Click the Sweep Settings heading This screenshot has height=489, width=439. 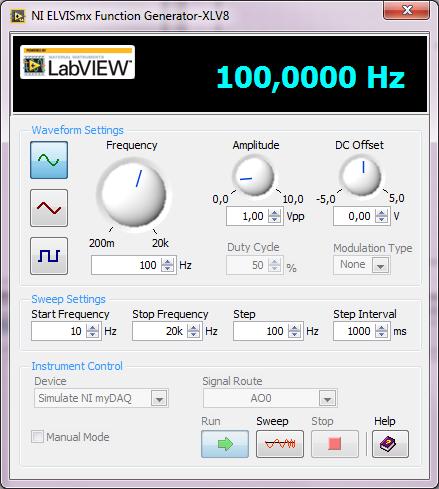coord(68,299)
